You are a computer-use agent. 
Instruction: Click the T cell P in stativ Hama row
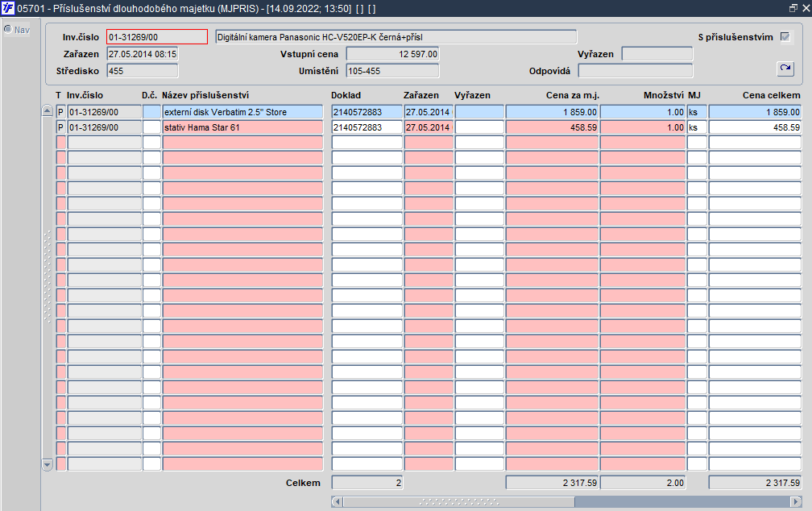60,127
